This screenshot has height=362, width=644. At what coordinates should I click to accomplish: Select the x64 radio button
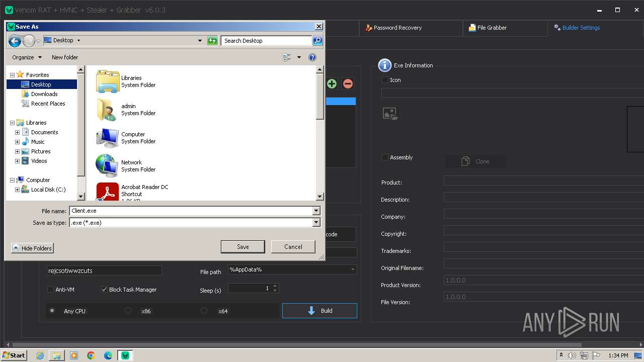204,311
